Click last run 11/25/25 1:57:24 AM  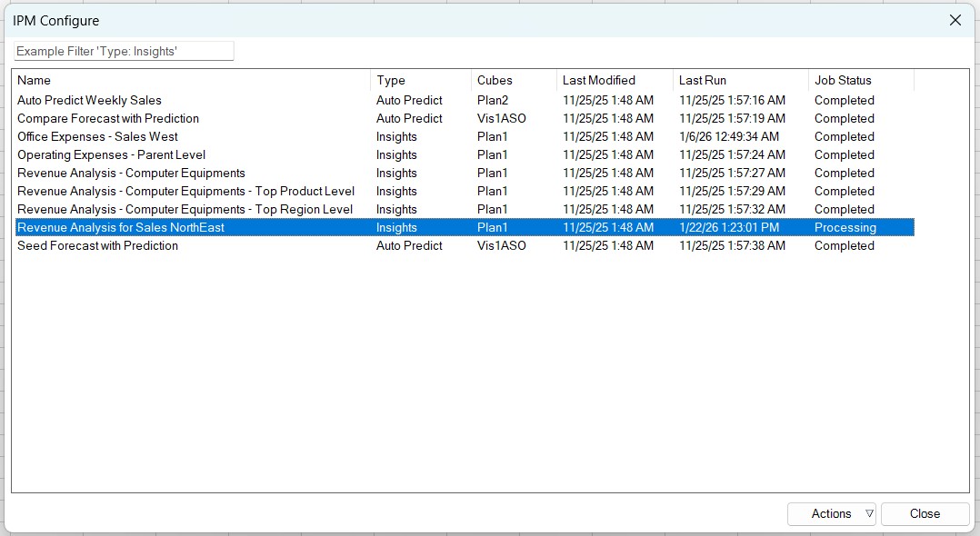732,154
